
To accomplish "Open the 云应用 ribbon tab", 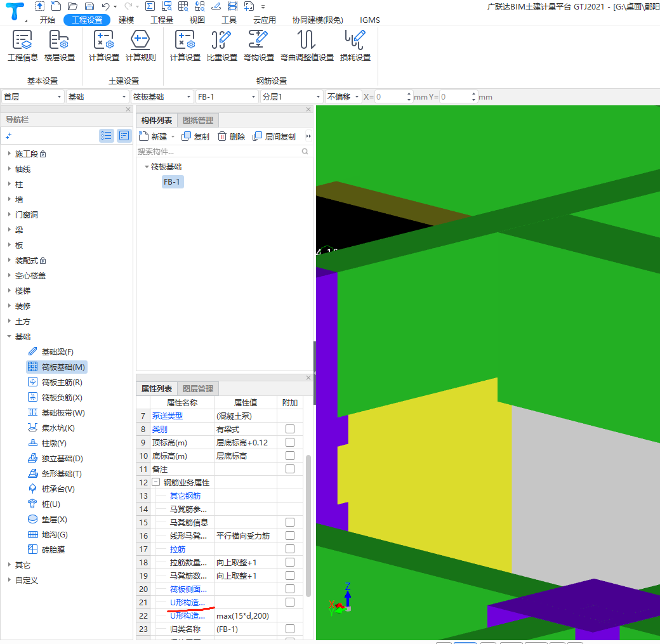I will [x=265, y=20].
